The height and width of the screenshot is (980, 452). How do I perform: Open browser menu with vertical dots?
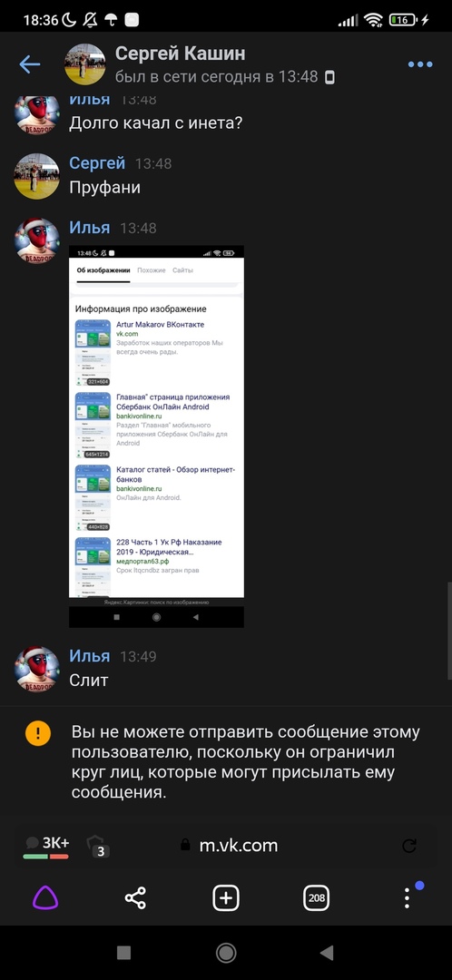(407, 897)
